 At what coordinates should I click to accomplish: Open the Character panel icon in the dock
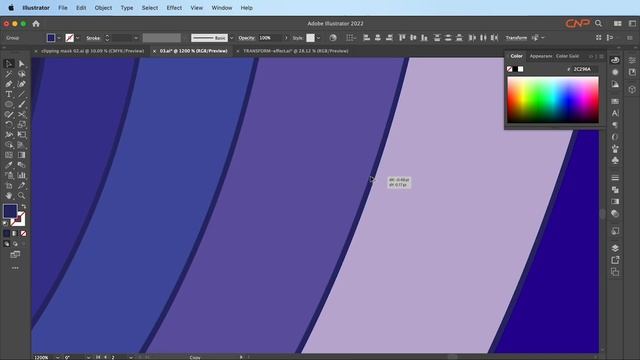click(x=615, y=113)
